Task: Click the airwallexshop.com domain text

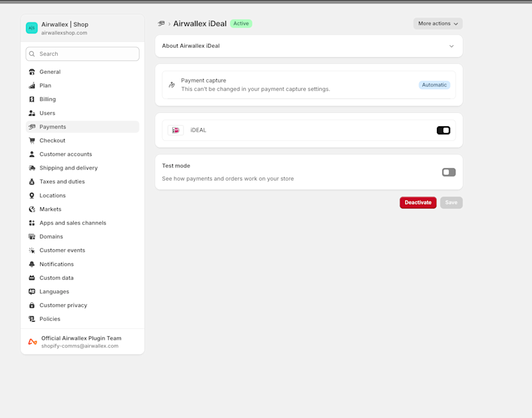Action: pos(64,33)
